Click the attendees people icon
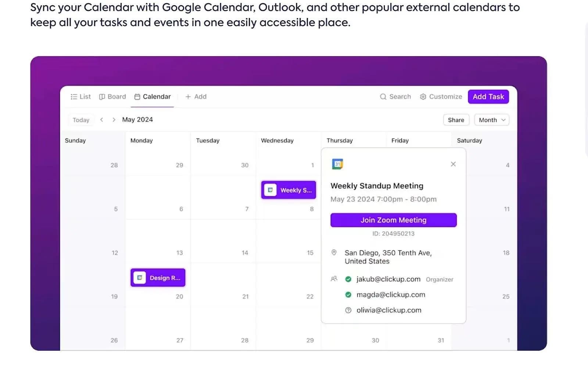The image size is (588, 387). click(334, 279)
